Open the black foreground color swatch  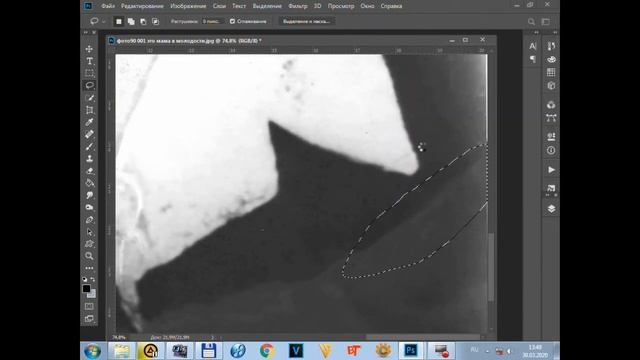(86, 289)
